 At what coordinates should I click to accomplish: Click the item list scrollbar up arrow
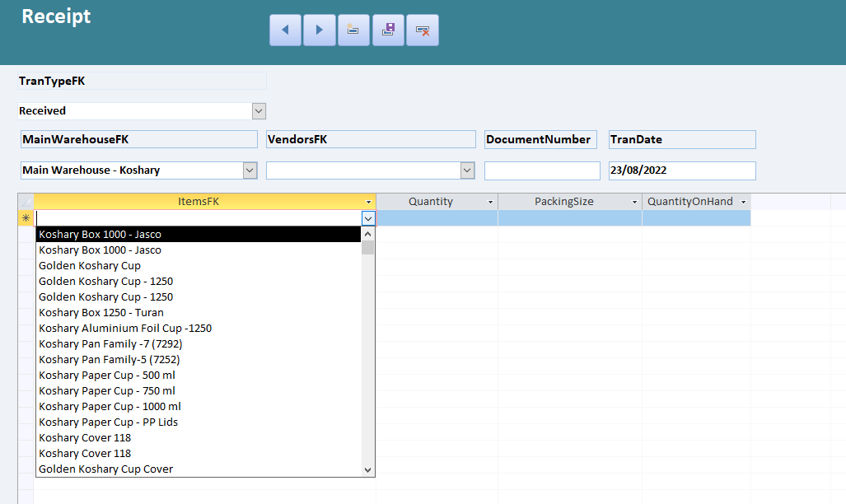(x=368, y=234)
